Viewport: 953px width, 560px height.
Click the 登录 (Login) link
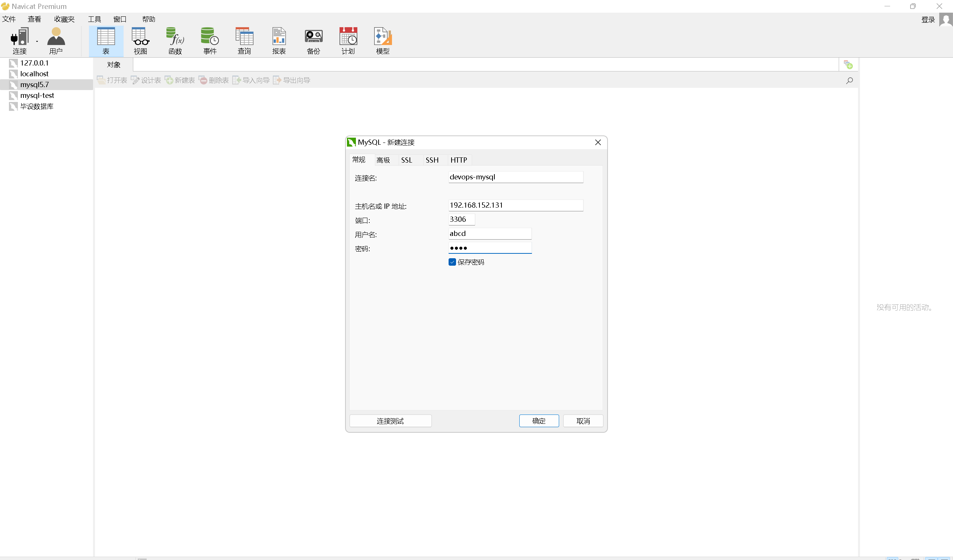click(928, 20)
